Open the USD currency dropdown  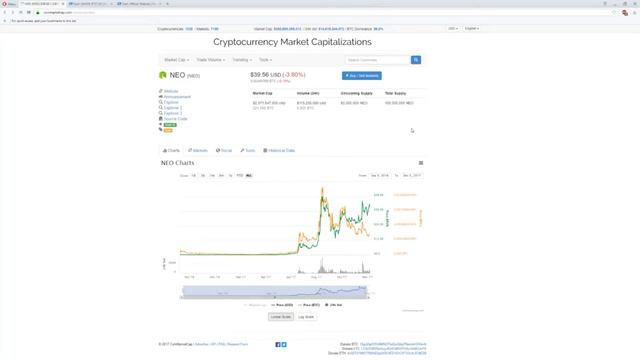[x=453, y=29]
